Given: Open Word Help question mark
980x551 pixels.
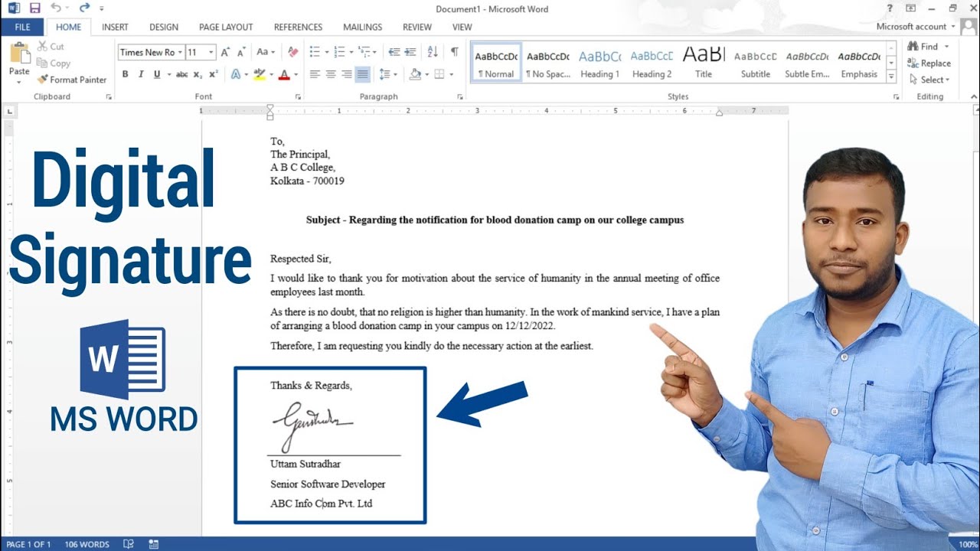Looking at the screenshot, I should 890,8.
